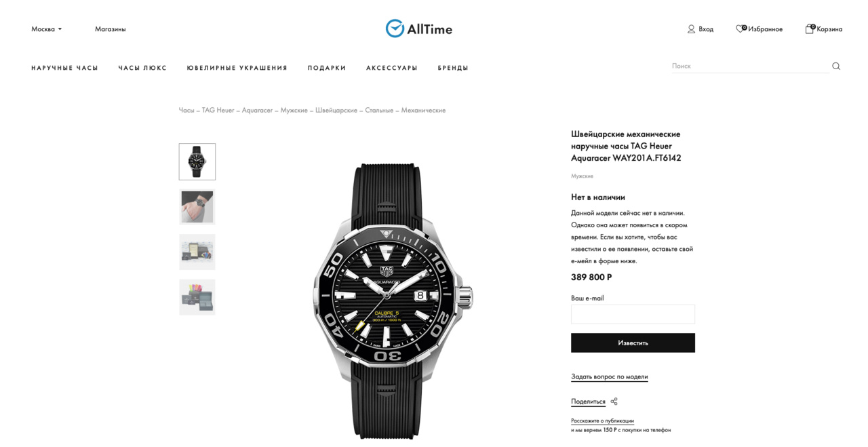Open the Ювелирные украшения menu
This screenshot has width=868, height=447.
237,68
